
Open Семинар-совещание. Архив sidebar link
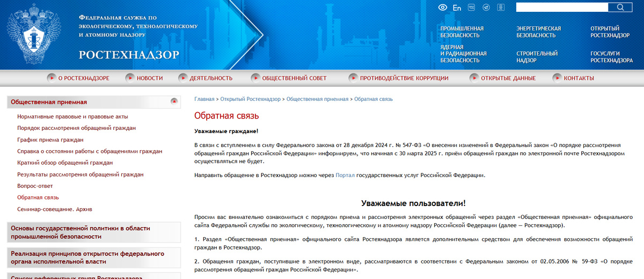[x=55, y=209]
